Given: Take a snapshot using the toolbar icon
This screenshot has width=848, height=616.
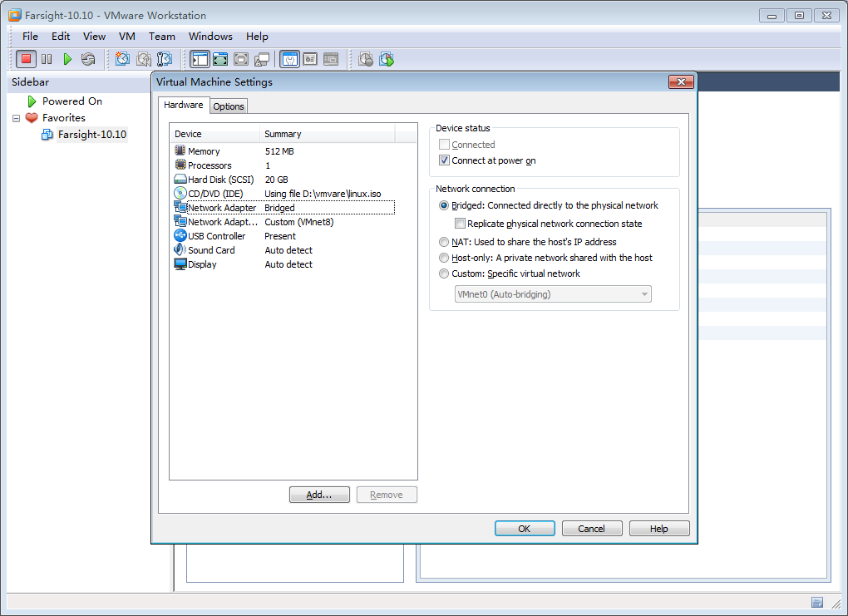Looking at the screenshot, I should (122, 59).
